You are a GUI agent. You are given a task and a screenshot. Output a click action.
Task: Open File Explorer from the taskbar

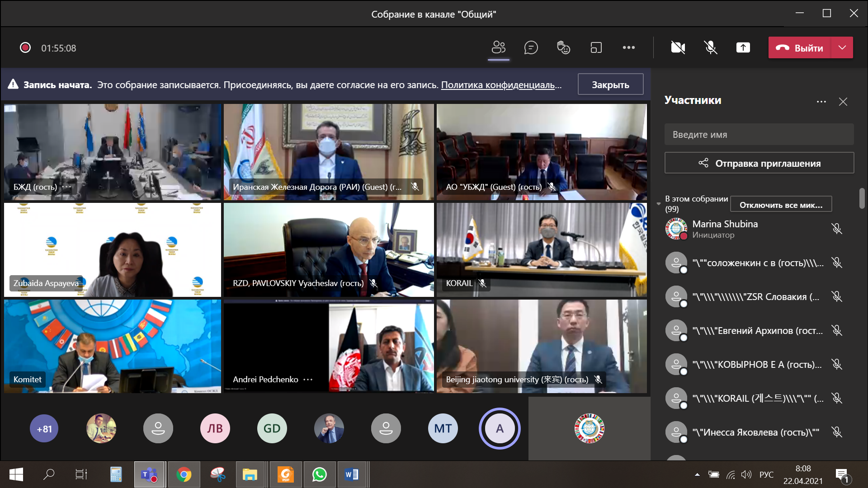[250, 474]
